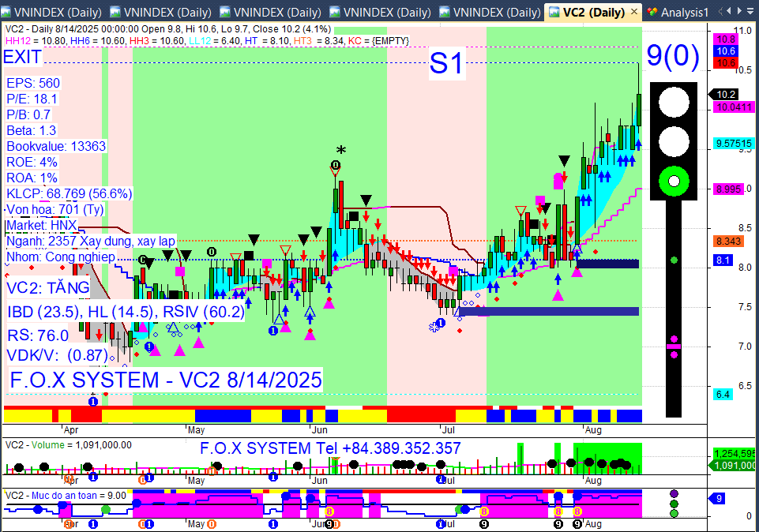
Task: Click Nhom: Cong nghiep label
Action: (61, 257)
